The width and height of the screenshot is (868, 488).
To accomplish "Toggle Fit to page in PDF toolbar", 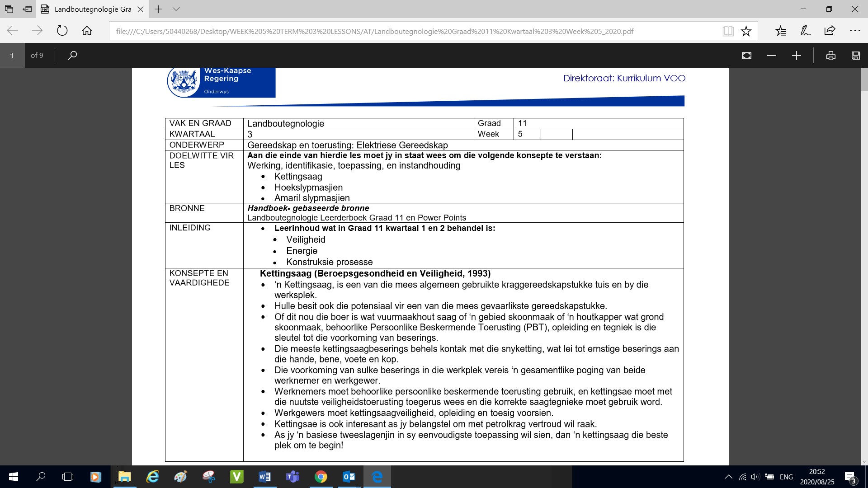I will click(747, 56).
